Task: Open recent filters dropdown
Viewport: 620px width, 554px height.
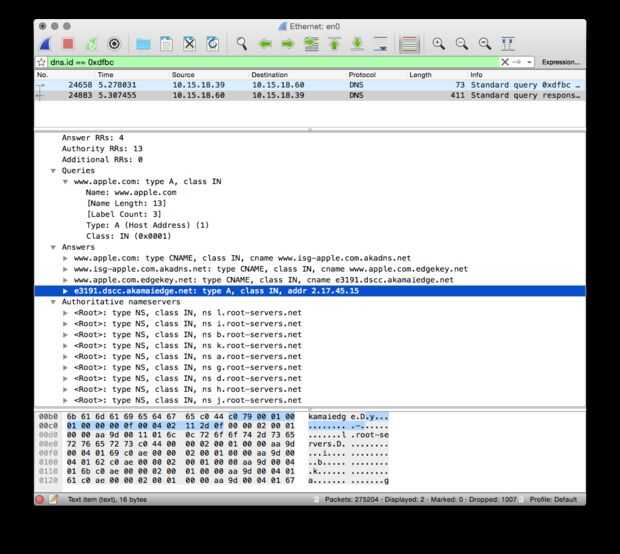Action: 529,62
